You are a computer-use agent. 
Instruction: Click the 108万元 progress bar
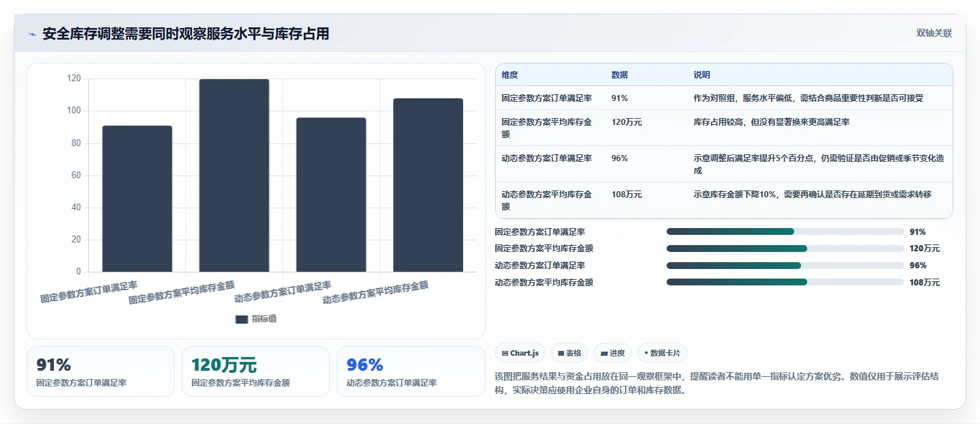pyautogui.click(x=785, y=282)
